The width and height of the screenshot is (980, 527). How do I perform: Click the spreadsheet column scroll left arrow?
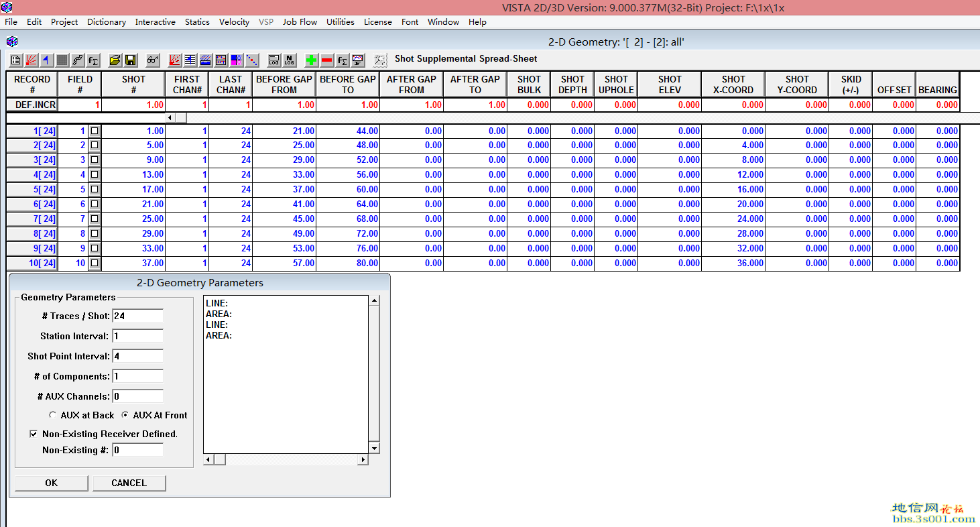coord(170,118)
